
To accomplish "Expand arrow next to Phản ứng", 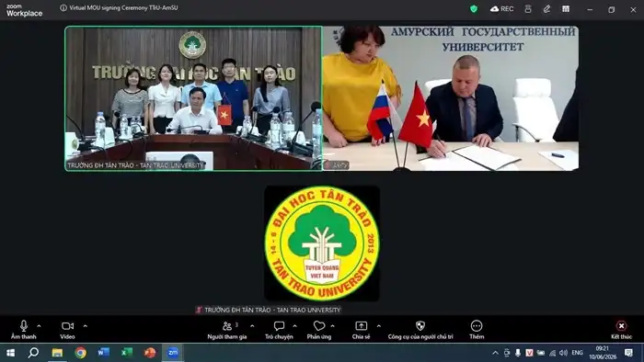I will [x=333, y=326].
